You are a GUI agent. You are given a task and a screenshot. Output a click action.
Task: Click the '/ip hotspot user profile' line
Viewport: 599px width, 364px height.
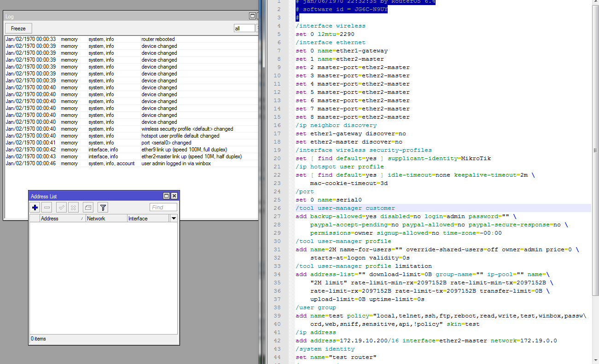[340, 167]
